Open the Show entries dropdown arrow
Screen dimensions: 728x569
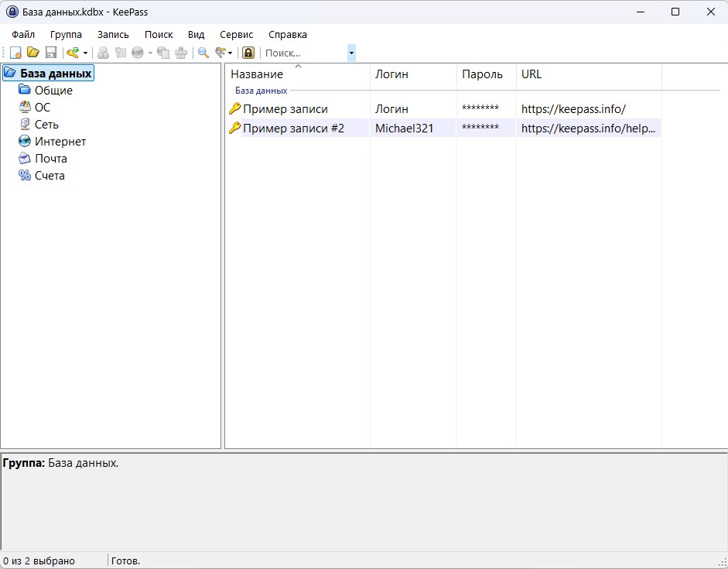click(231, 53)
